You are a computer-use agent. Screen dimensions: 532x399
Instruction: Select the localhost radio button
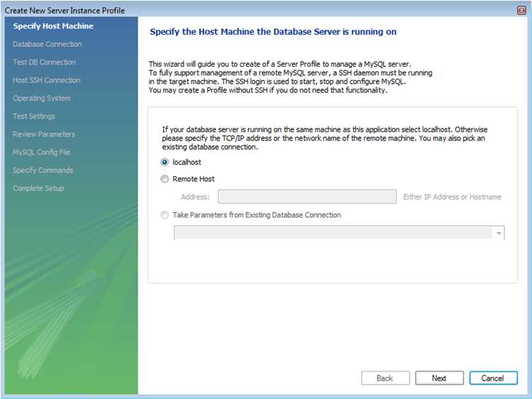click(x=165, y=163)
